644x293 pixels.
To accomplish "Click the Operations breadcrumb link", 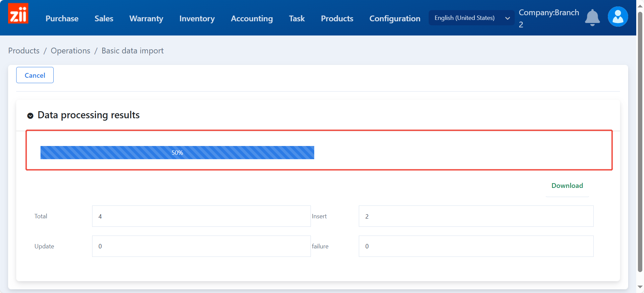I will (70, 51).
